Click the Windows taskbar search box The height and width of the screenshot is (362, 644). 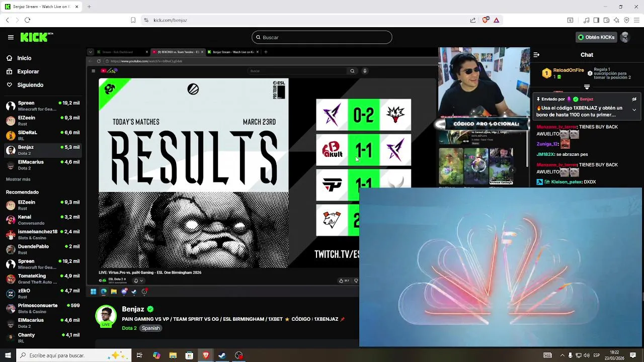coord(74,355)
